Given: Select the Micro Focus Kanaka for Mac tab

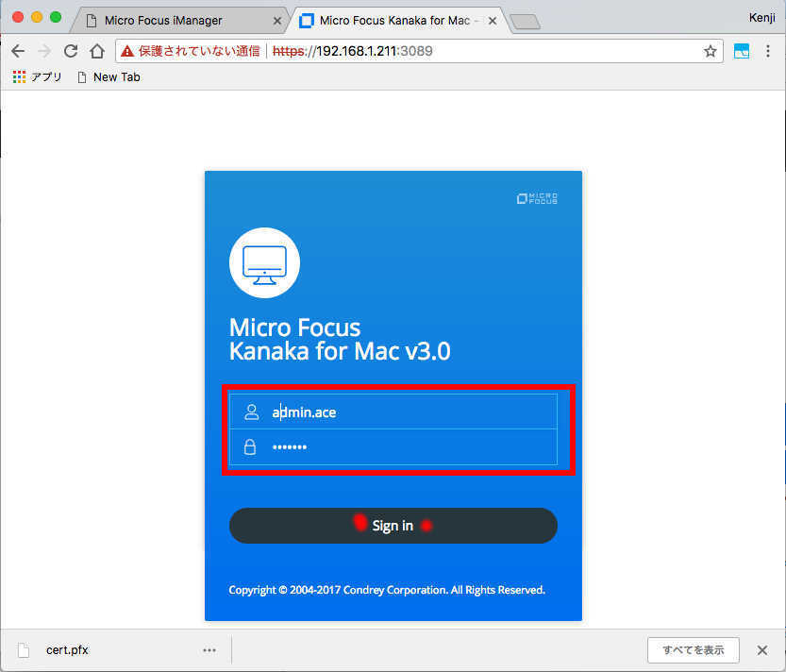Looking at the screenshot, I should 394,21.
